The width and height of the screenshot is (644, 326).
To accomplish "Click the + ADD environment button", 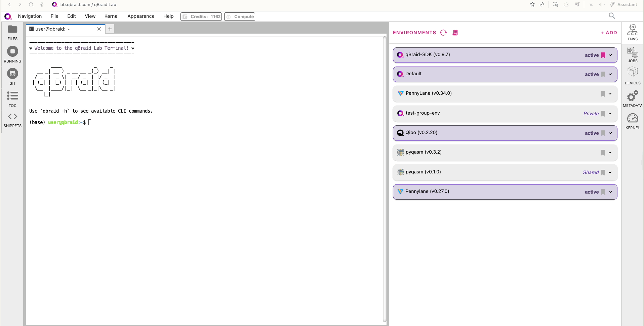I will coord(608,33).
